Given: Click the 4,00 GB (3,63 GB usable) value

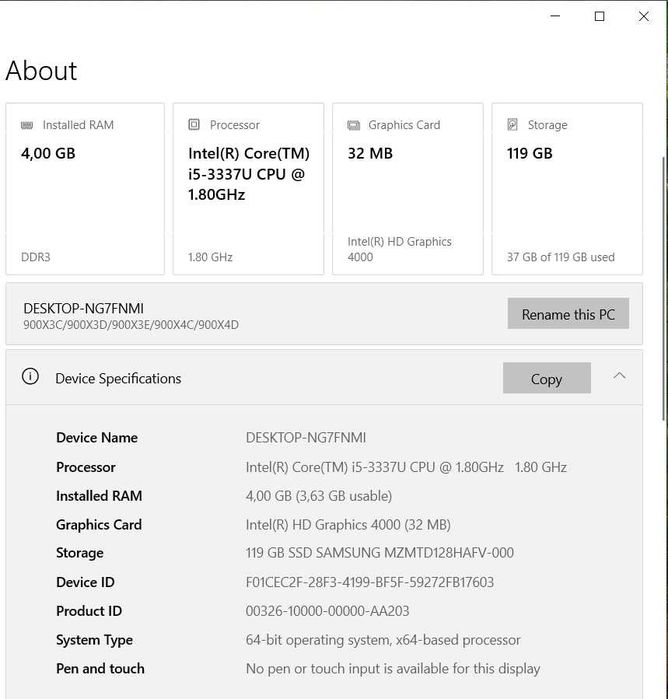Looking at the screenshot, I should coord(319,496).
